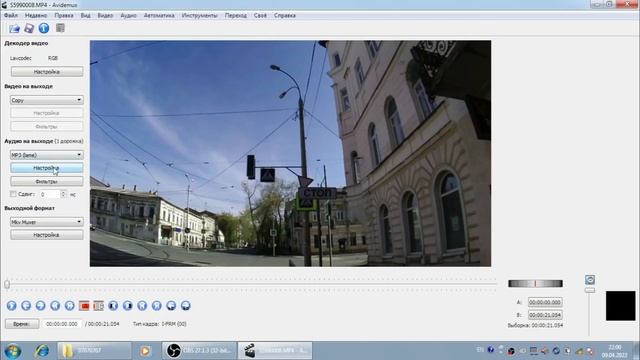Click the jog shuttle wheel control
640x360 pixels.
pyautogui.click(x=535, y=283)
